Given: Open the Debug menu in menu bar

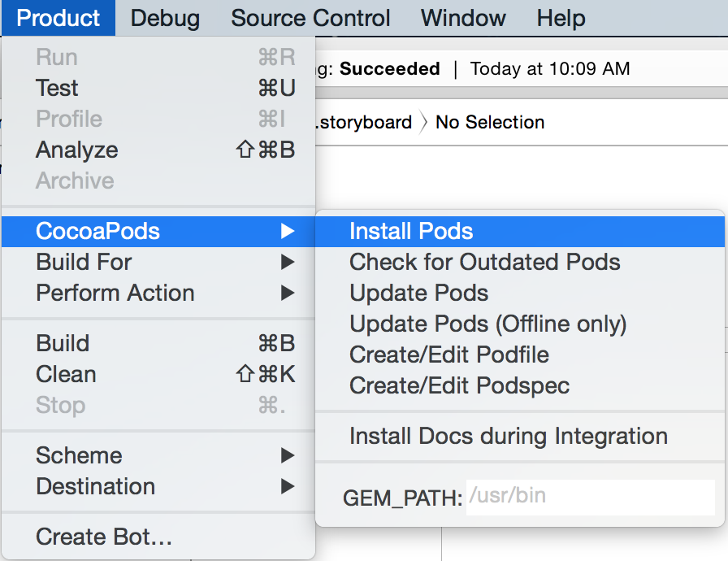Looking at the screenshot, I should coord(165,18).
